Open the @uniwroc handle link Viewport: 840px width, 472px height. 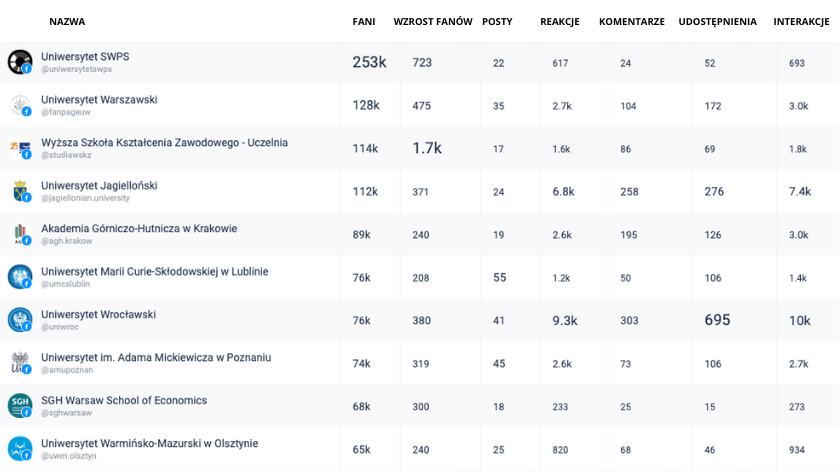[x=60, y=327]
